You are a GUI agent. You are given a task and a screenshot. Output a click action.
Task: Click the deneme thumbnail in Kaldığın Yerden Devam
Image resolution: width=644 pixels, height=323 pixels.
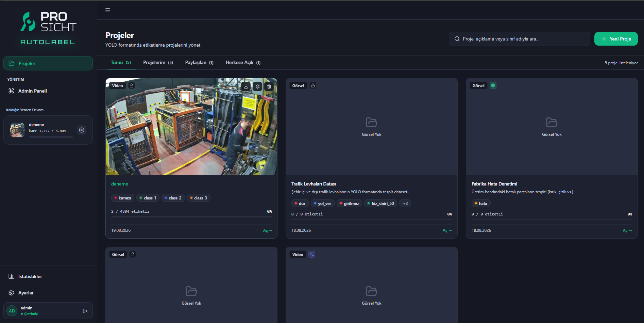tap(17, 130)
